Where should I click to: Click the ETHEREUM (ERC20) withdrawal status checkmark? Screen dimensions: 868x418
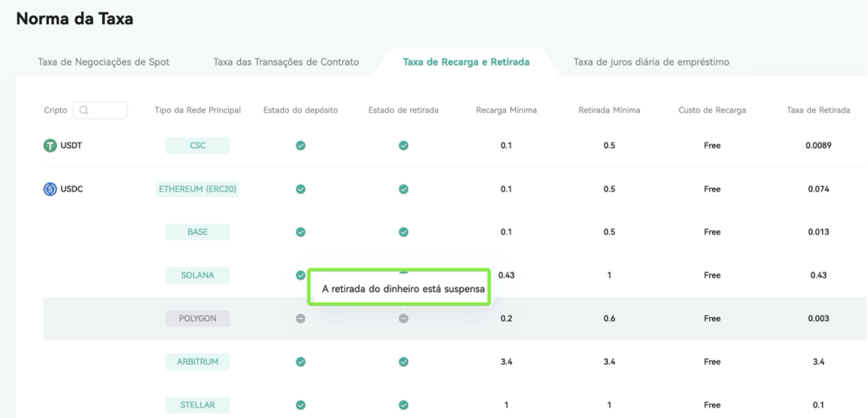tap(404, 189)
